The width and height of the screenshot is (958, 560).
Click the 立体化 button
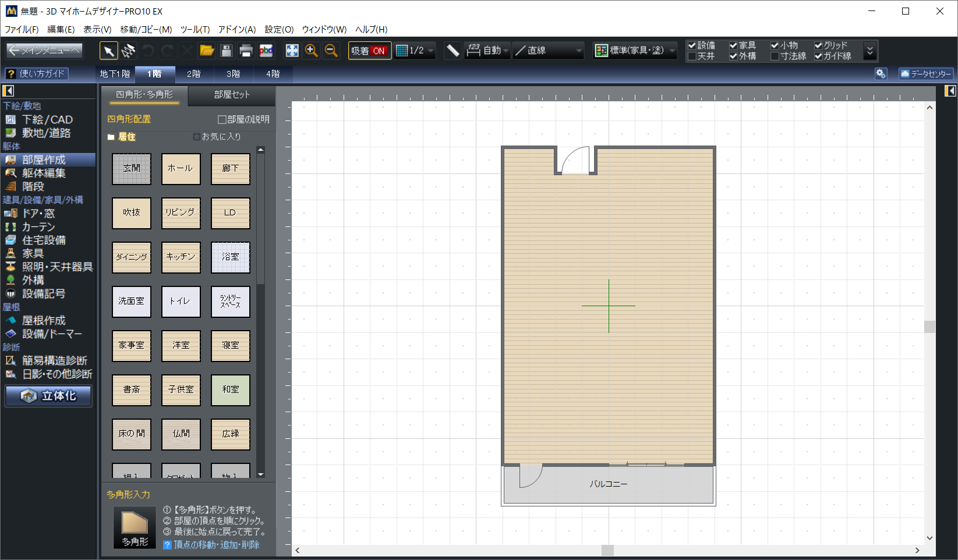point(49,396)
